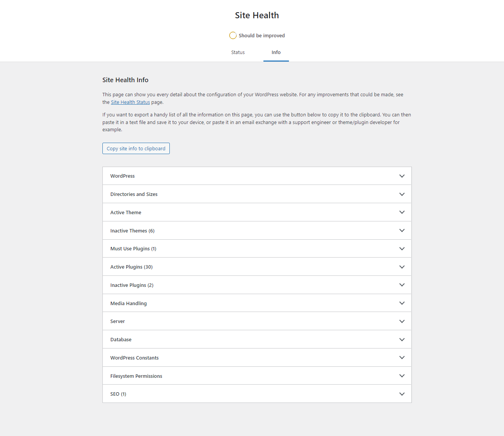Viewport: 504px width, 436px height.
Task: Open the SEO (1) section
Action: pos(257,394)
